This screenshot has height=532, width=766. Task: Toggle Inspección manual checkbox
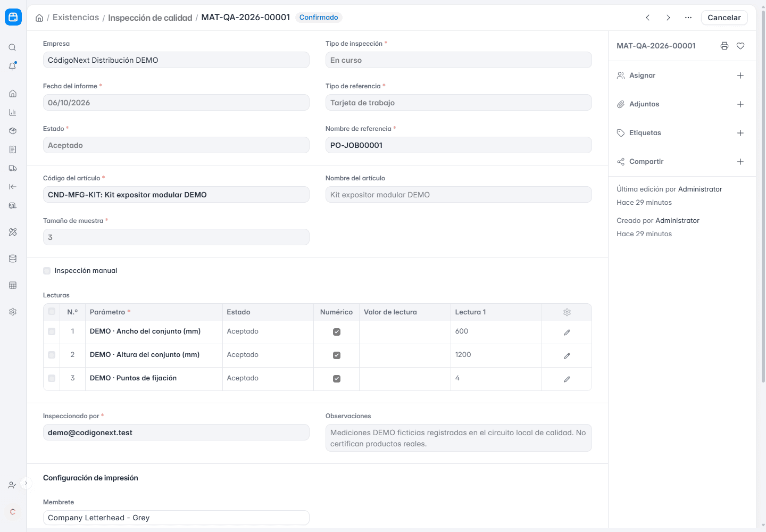point(47,271)
